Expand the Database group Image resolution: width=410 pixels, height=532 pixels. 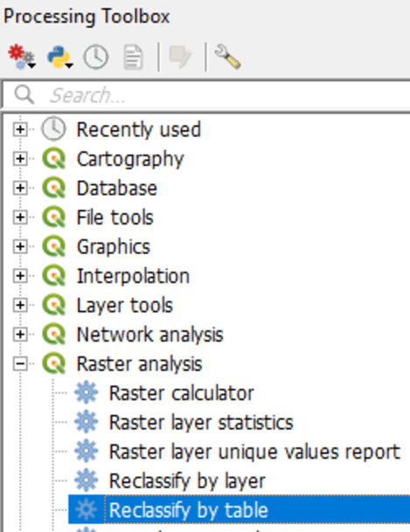point(20,188)
